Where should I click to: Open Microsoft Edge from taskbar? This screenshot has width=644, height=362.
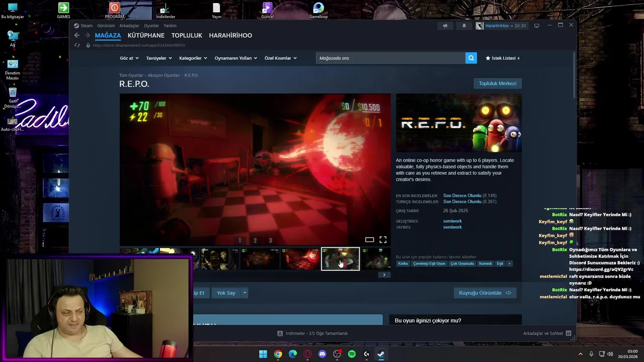293,354
